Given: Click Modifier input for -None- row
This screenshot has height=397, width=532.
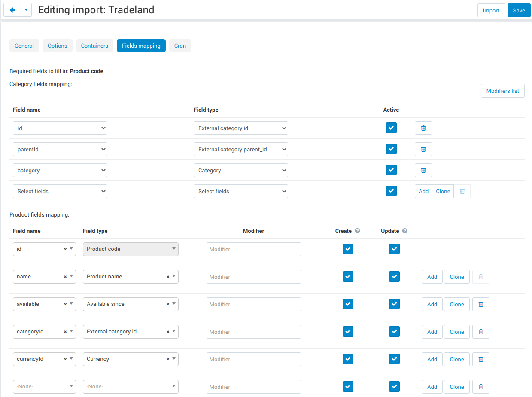Looking at the screenshot, I should 254,387.
